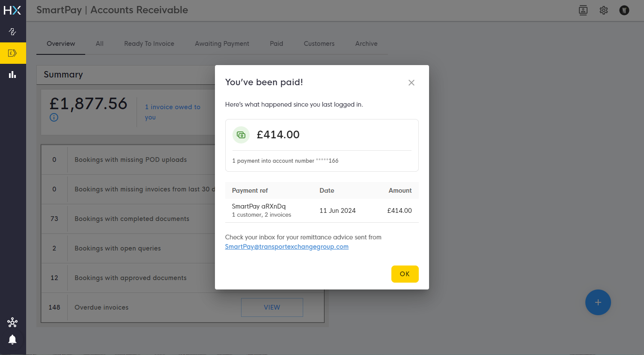Click the blue plus add button
The height and width of the screenshot is (355, 644).
click(x=598, y=302)
